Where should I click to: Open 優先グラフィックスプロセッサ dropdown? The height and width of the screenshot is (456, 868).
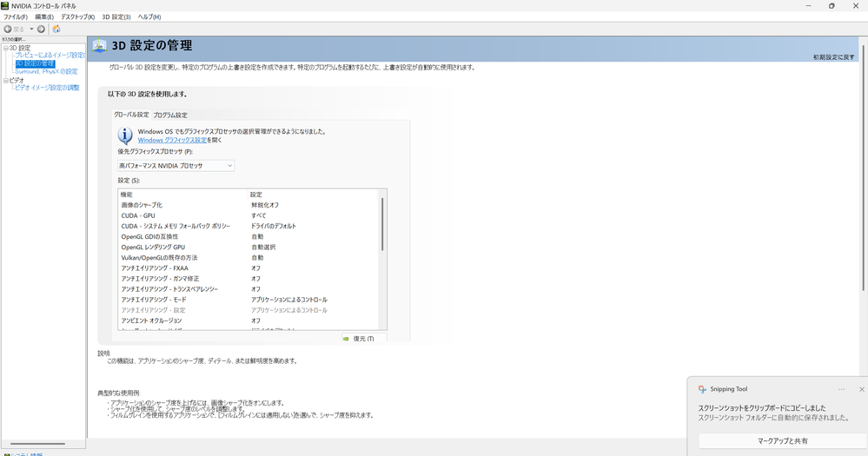point(176,166)
